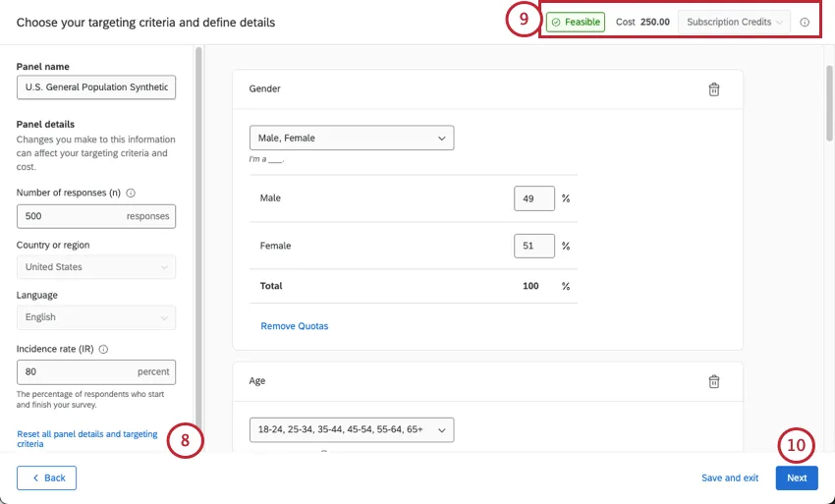Open the Country or region dropdown
Image resolution: width=835 pixels, height=504 pixels.
tap(96, 267)
